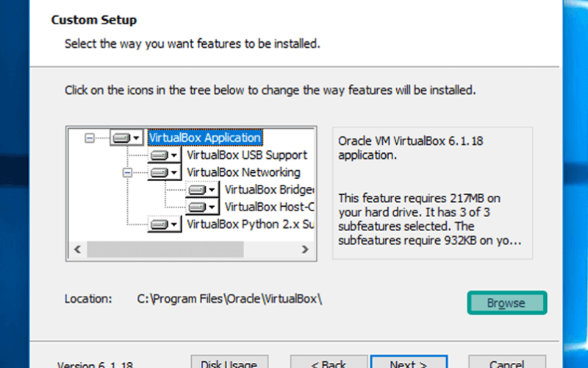Select the VirtualBox USB Support item
Screen dimensions: 588x368
tap(247, 155)
